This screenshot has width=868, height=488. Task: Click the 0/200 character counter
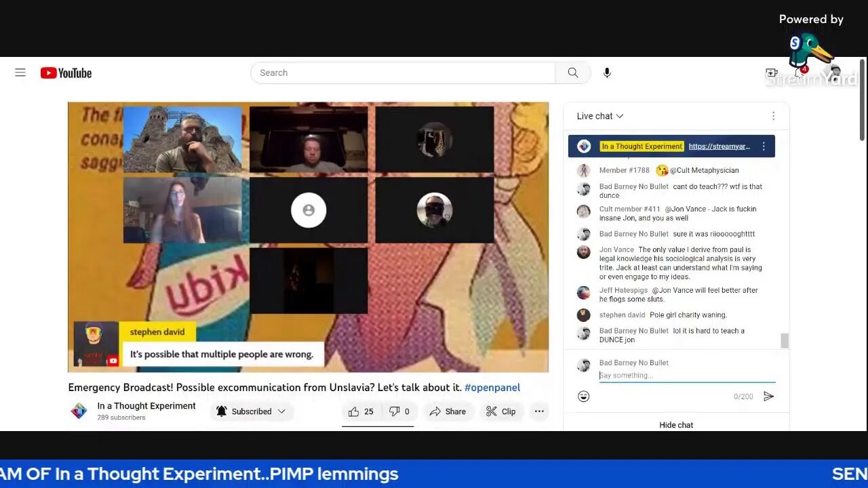coord(743,396)
